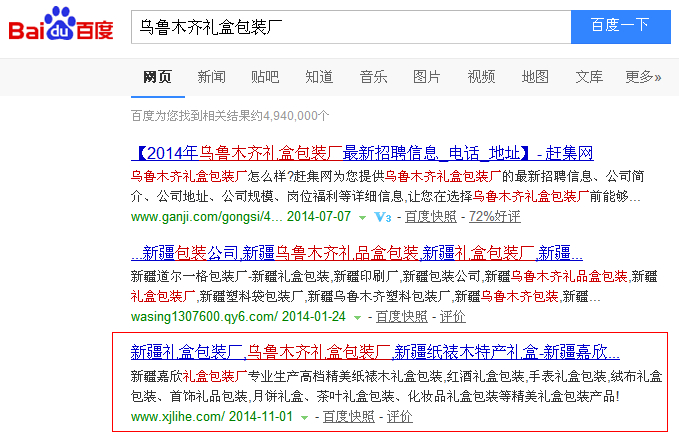The width and height of the screenshot is (679, 442).
Task: Switch to the 地图 tab
Action: click(535, 77)
